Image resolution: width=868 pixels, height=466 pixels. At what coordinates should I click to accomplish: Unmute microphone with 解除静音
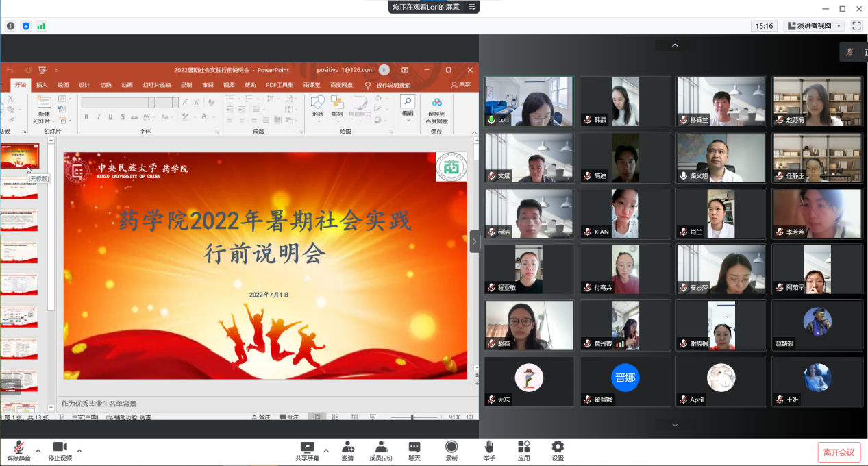coord(20,447)
